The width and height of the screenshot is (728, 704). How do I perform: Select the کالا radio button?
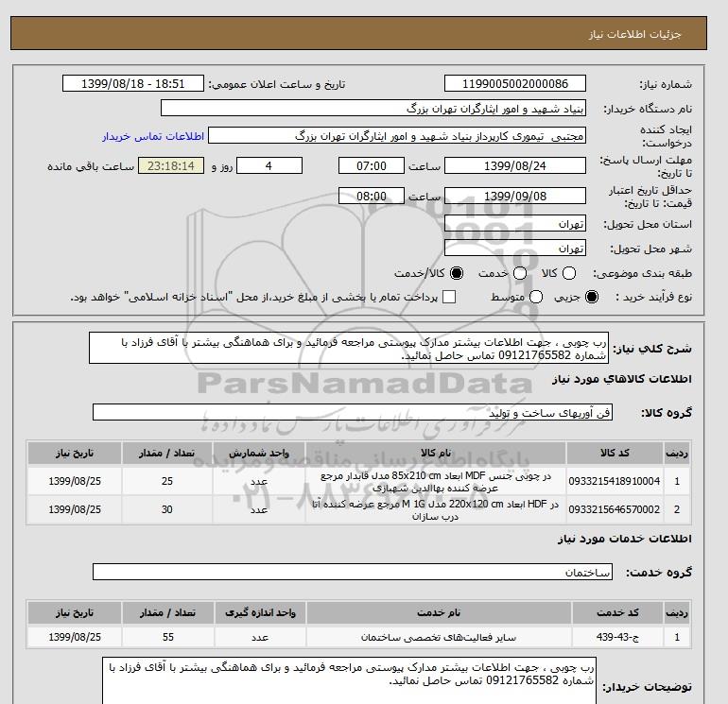pos(569,273)
